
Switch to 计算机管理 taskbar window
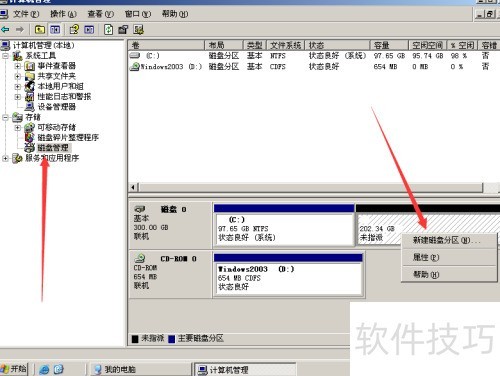click(x=244, y=369)
